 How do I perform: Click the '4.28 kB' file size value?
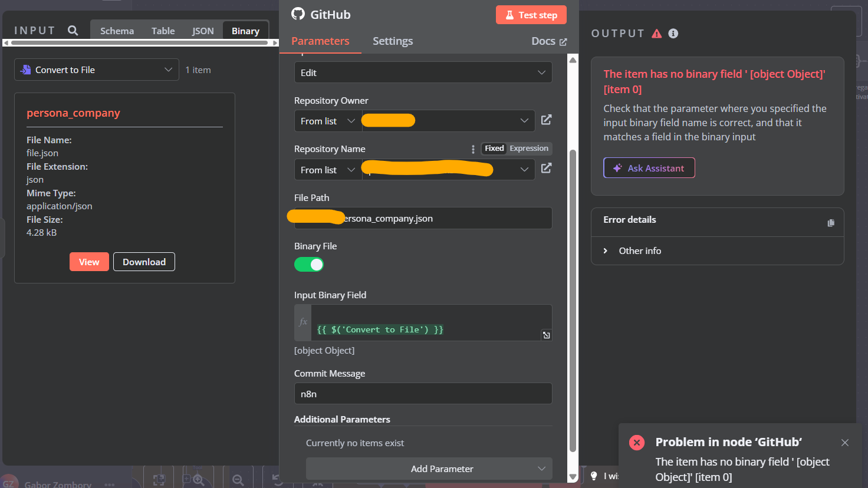click(42, 233)
